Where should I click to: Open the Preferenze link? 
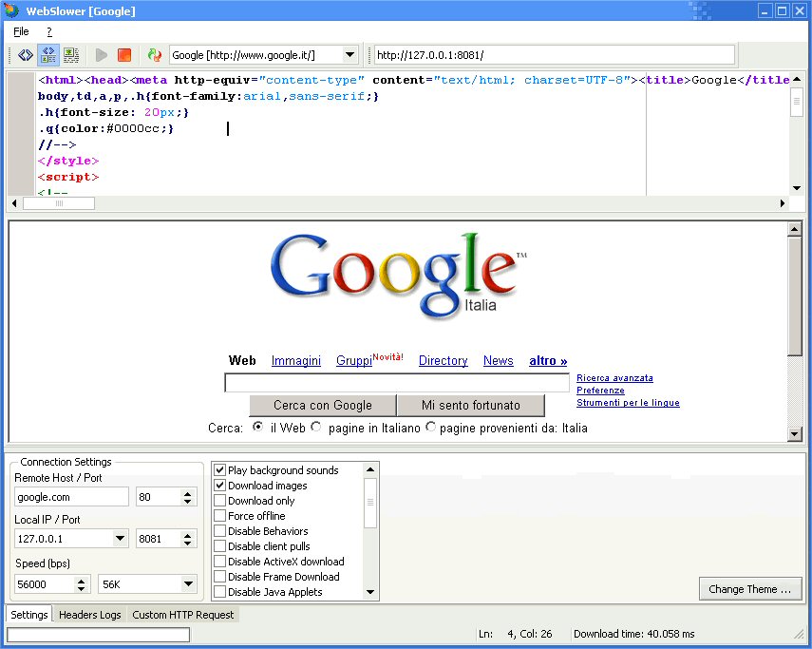(x=600, y=391)
